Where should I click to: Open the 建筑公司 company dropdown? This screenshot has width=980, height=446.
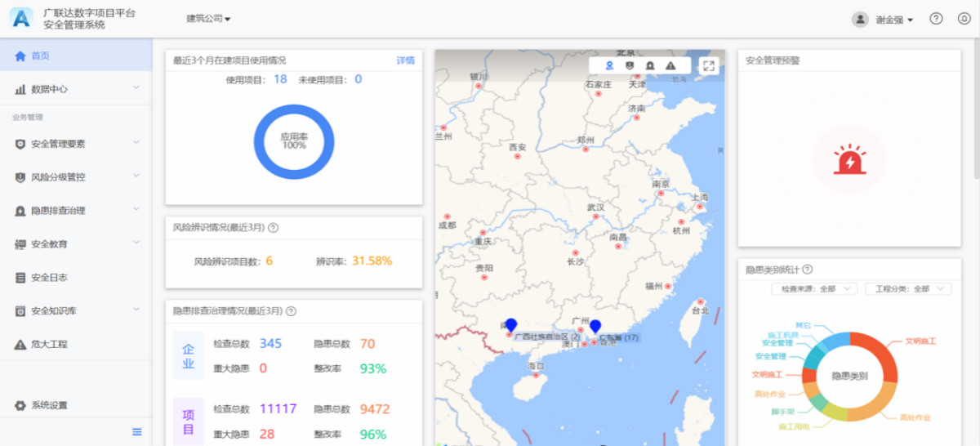tap(208, 19)
